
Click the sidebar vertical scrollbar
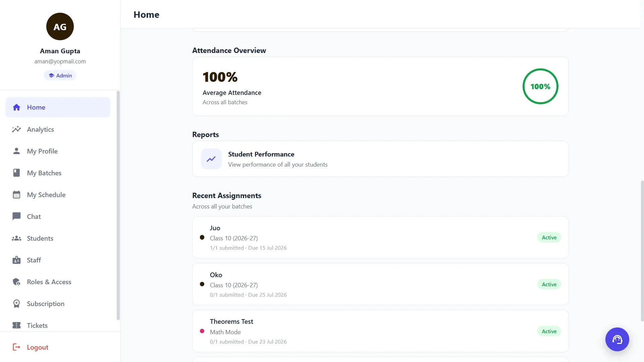click(x=118, y=205)
